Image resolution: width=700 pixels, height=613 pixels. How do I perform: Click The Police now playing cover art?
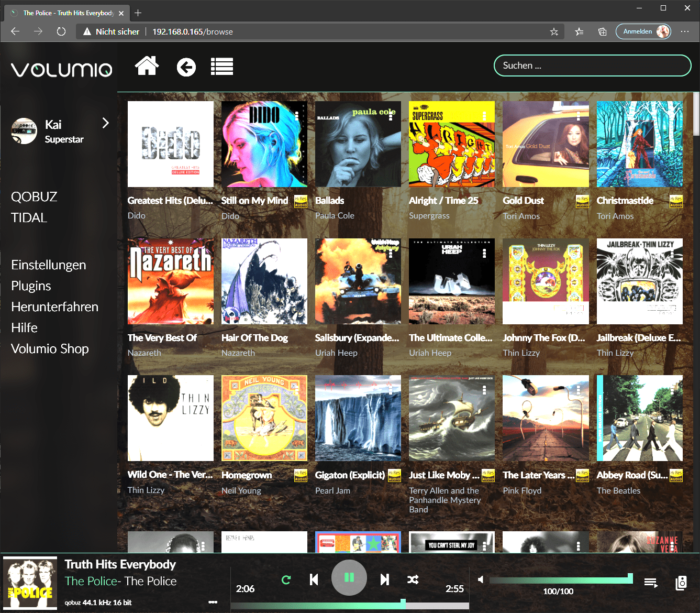30,583
